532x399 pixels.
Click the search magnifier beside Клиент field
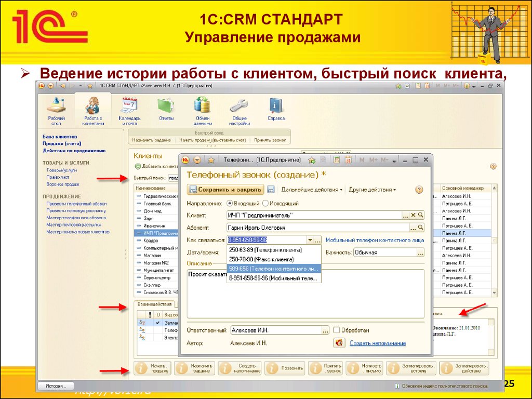click(x=421, y=215)
